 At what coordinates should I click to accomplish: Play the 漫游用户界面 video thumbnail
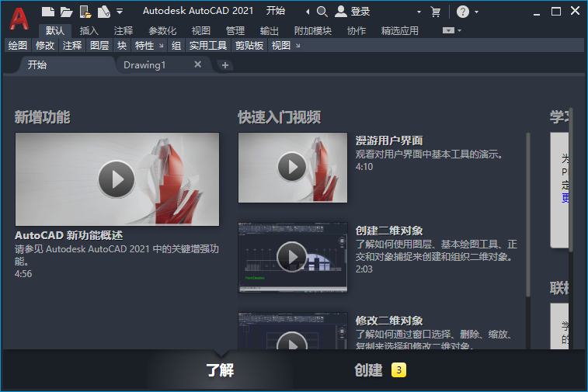[x=292, y=167]
